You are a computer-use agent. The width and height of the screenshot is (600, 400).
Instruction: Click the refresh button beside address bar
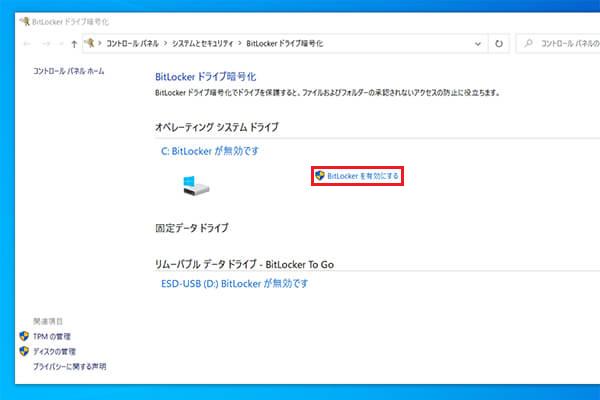pos(499,44)
